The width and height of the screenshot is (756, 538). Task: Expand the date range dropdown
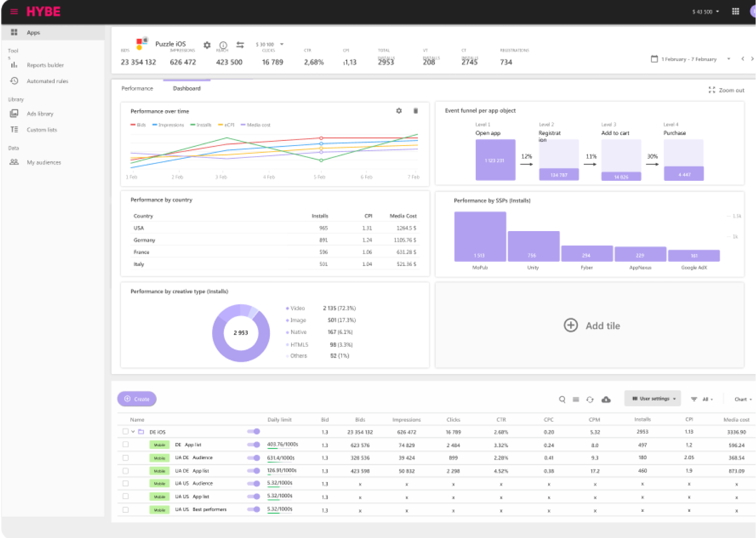click(728, 59)
